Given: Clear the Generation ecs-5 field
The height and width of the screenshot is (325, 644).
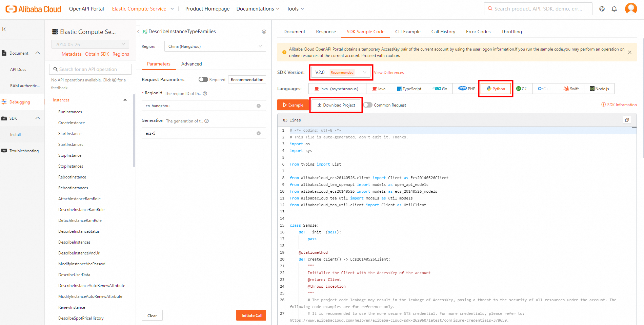Looking at the screenshot, I should 259,133.
